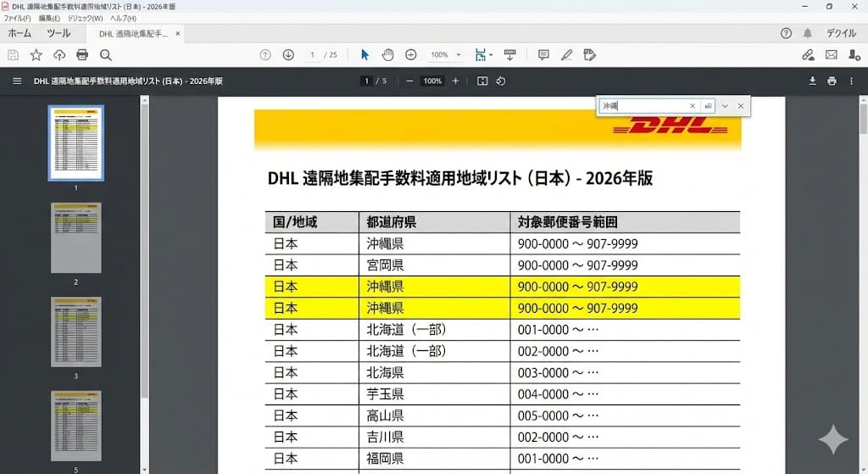Toggle the sidebar with the hamburger icon
Image resolution: width=868 pixels, height=474 pixels.
(x=17, y=81)
